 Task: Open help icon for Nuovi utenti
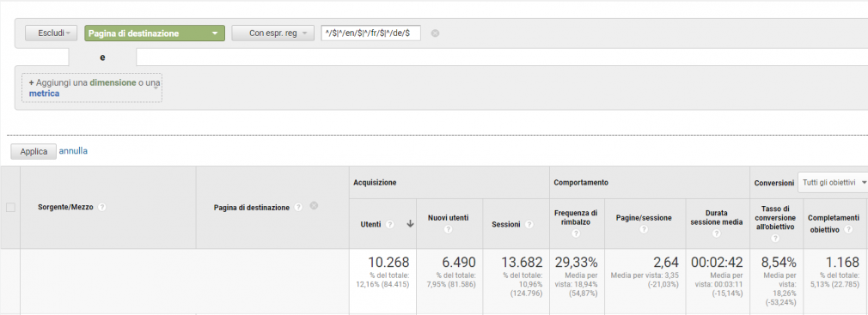pos(448,229)
